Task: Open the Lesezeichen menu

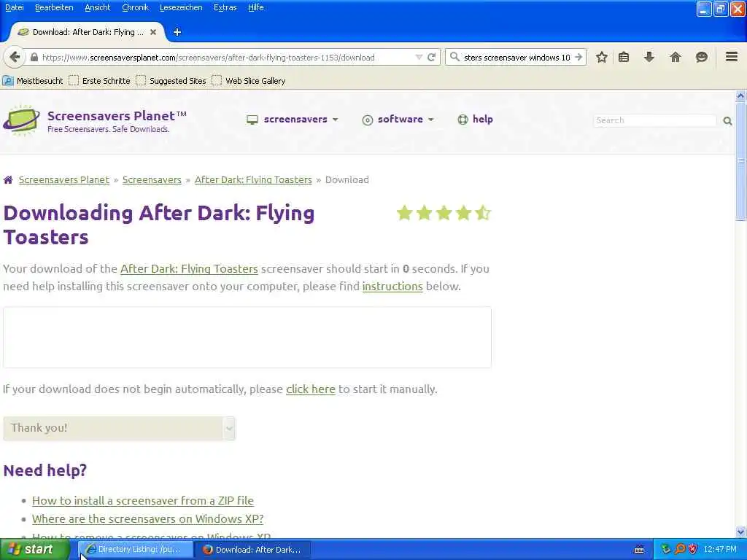Action: point(181,7)
